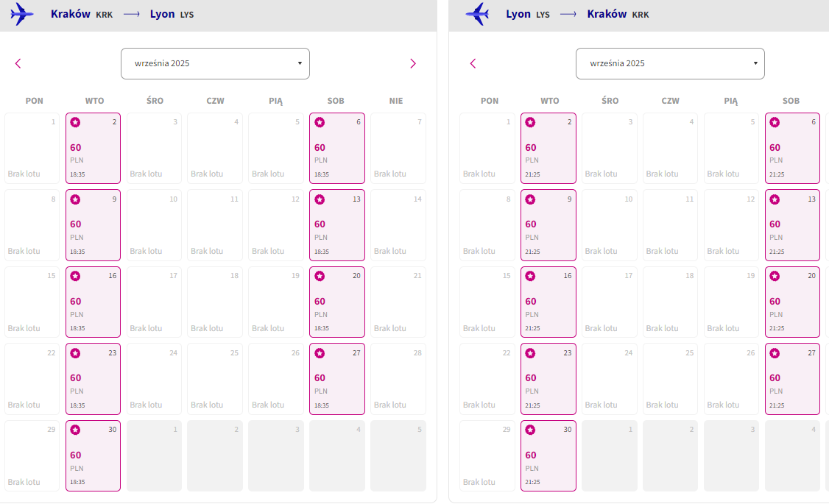This screenshot has width=829, height=504.
Task: Click the airplane icon beside Lyon LYS departure
Action: click(x=477, y=14)
